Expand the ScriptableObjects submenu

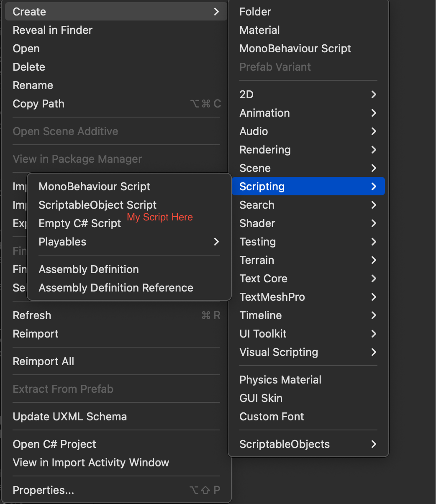(x=308, y=444)
